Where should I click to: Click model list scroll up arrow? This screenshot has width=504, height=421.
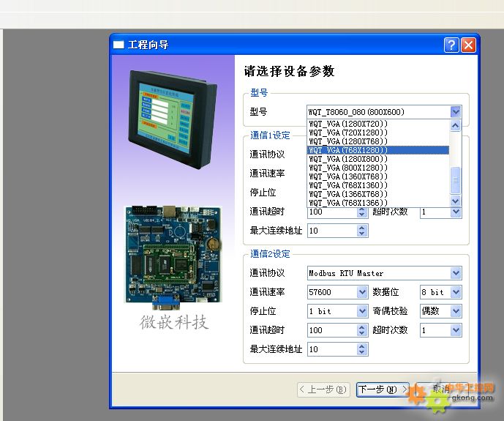coord(455,125)
